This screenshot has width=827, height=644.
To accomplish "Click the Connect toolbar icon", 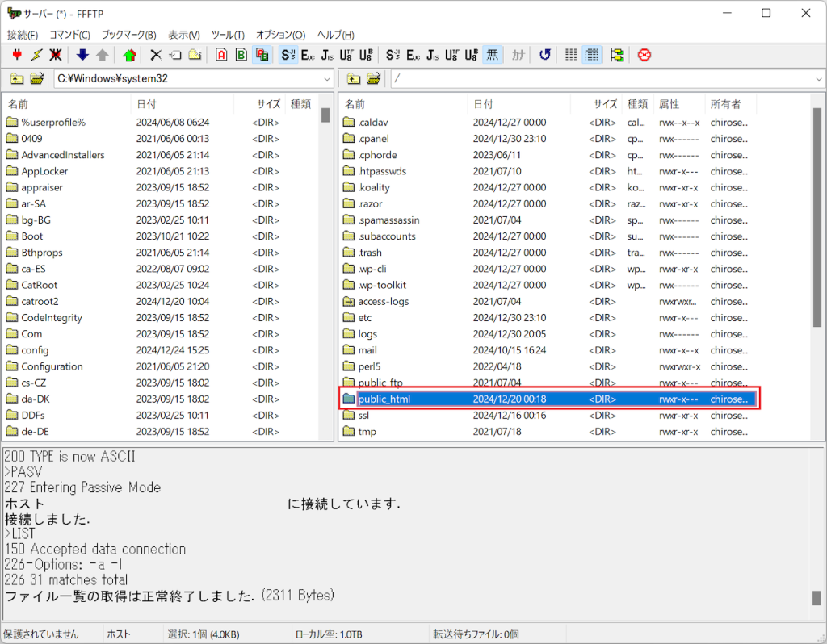I will [17, 55].
